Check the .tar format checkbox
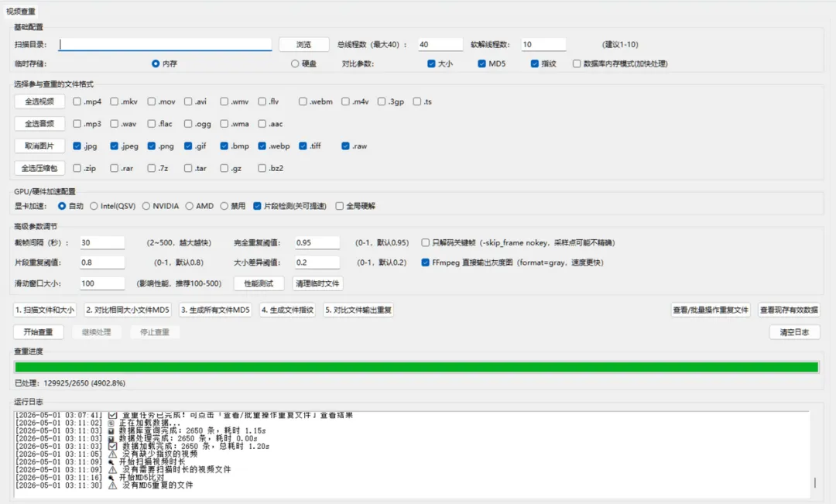 click(x=188, y=168)
